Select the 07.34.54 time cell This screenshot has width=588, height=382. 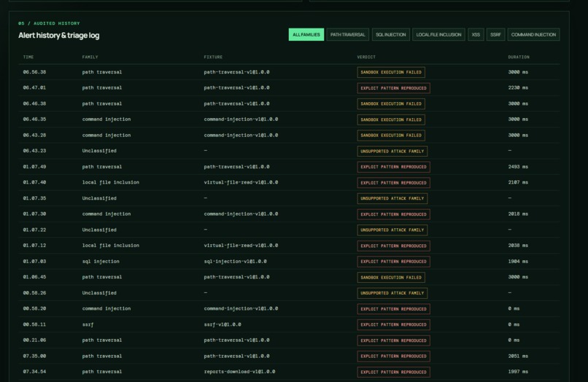(x=34, y=372)
